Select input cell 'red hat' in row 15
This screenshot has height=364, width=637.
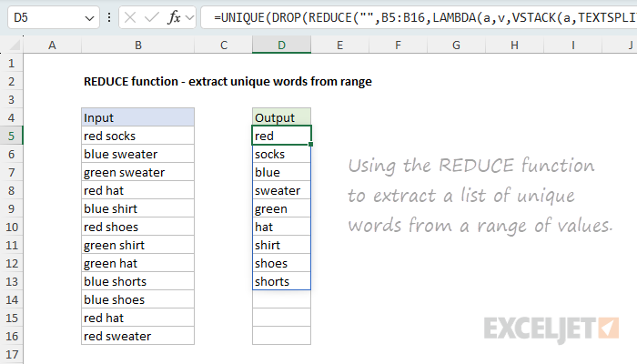pos(138,318)
